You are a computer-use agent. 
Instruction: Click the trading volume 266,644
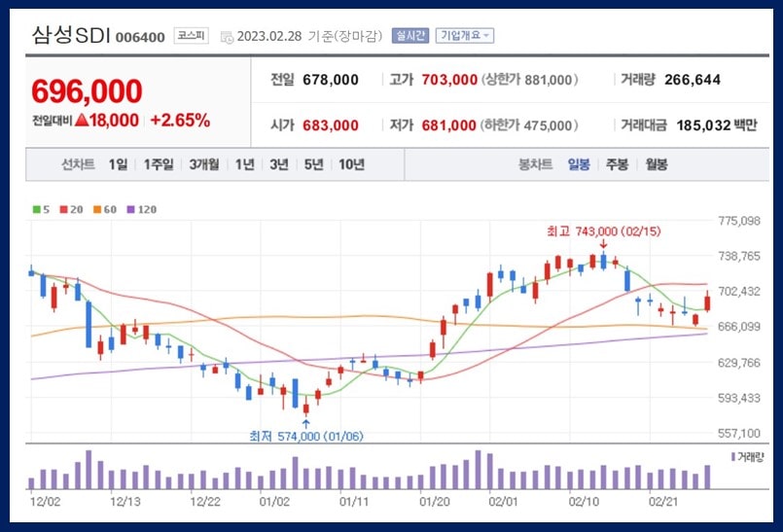[693, 80]
